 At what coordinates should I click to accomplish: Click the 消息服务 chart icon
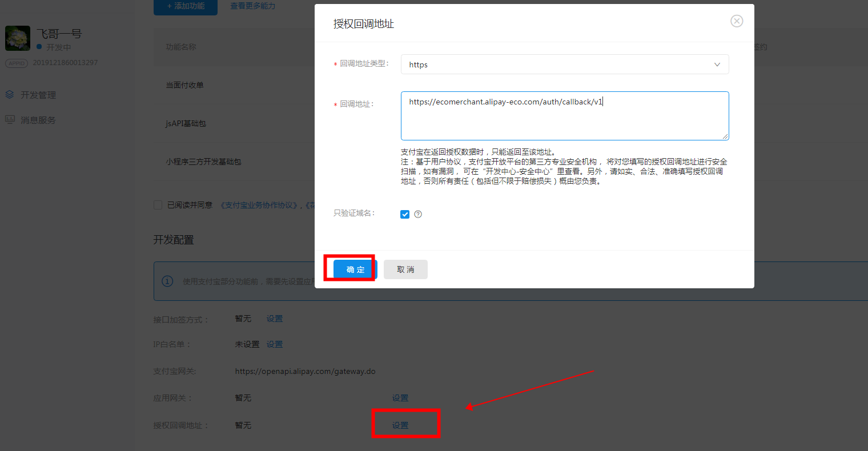pos(10,119)
